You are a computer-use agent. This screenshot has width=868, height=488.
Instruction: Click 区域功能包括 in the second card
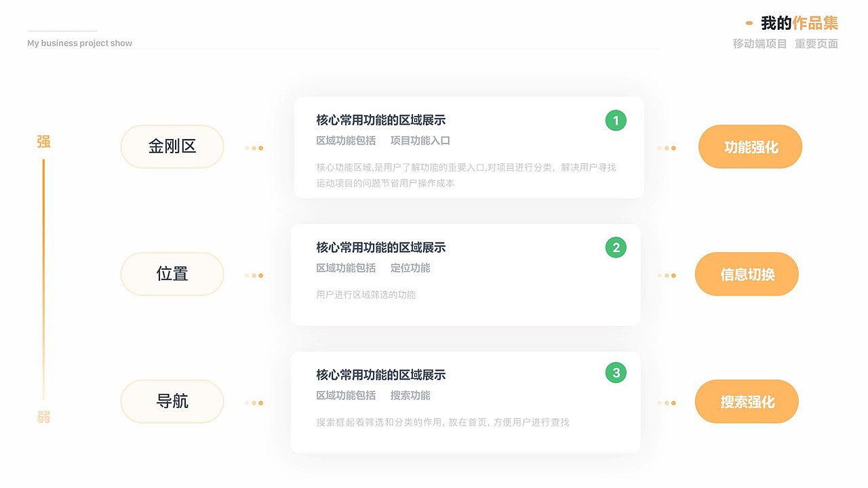[x=346, y=268]
